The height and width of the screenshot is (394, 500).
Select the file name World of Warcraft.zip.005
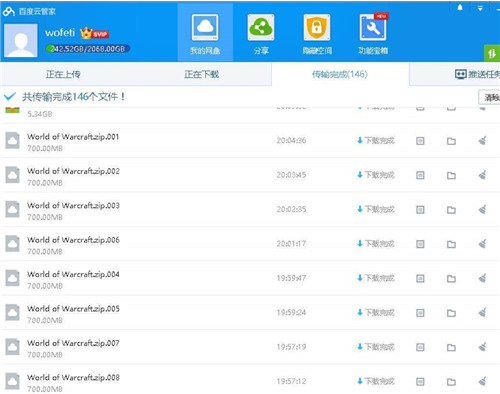click(73, 309)
